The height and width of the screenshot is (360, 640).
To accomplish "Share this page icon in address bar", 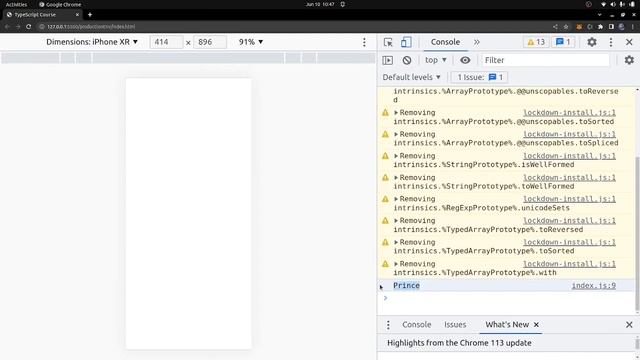I will [555, 27].
